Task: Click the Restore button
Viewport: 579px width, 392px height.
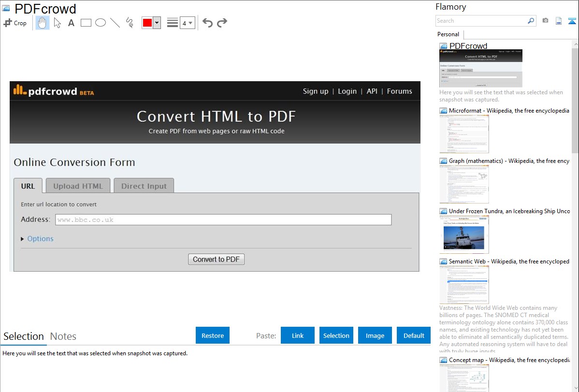Action: point(213,335)
